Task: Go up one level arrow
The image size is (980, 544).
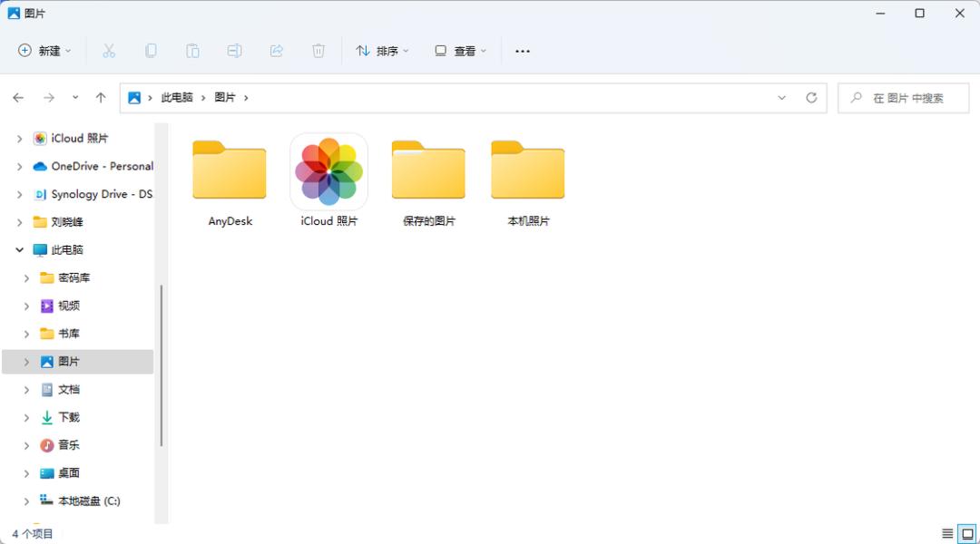Action: [x=101, y=97]
